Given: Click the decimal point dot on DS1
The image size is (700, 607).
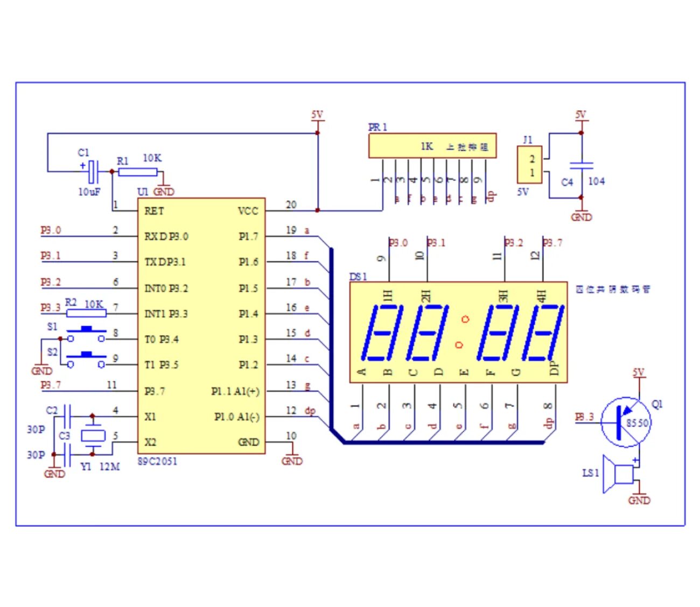Looking at the screenshot, I should (464, 319).
